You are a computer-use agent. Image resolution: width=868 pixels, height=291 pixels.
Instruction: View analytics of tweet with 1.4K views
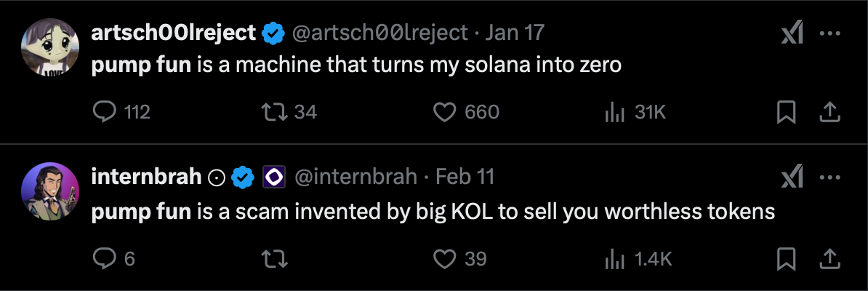click(x=616, y=258)
